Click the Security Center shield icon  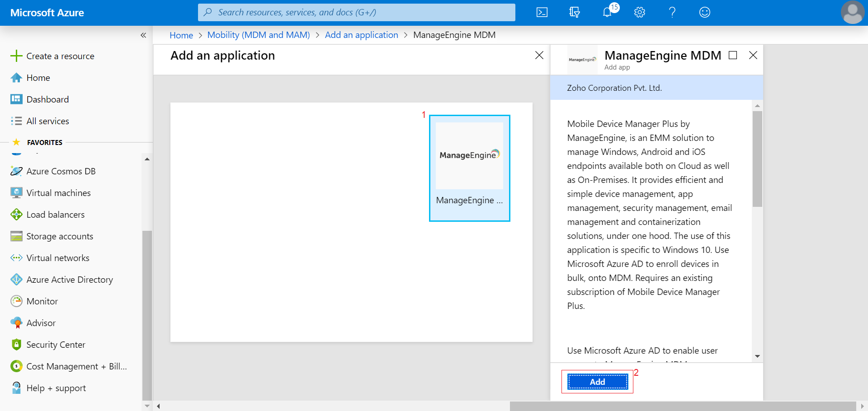pos(16,345)
